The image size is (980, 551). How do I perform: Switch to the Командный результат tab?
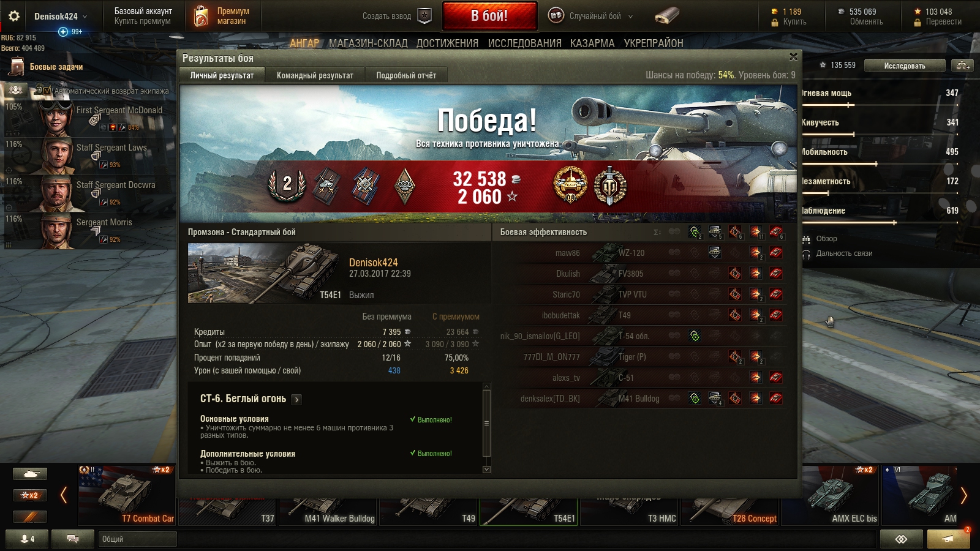coord(315,75)
